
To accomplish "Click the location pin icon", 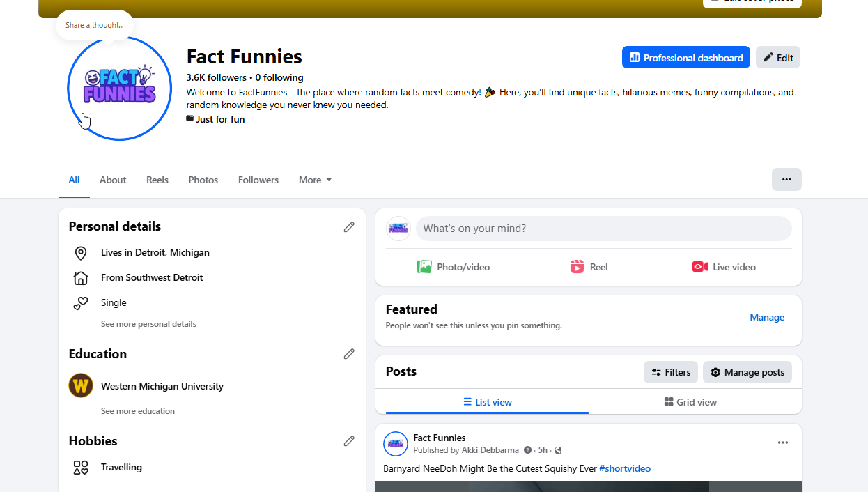I will 81,253.
